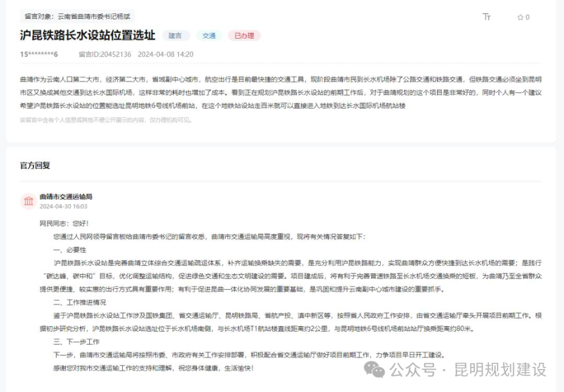Click the 建言 label beside the title

(x=176, y=35)
